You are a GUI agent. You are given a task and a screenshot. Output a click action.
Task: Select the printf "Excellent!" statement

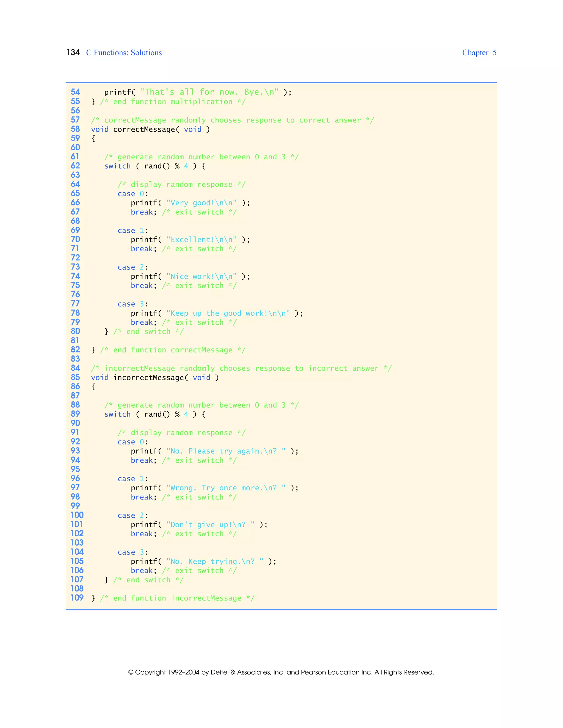point(190,239)
